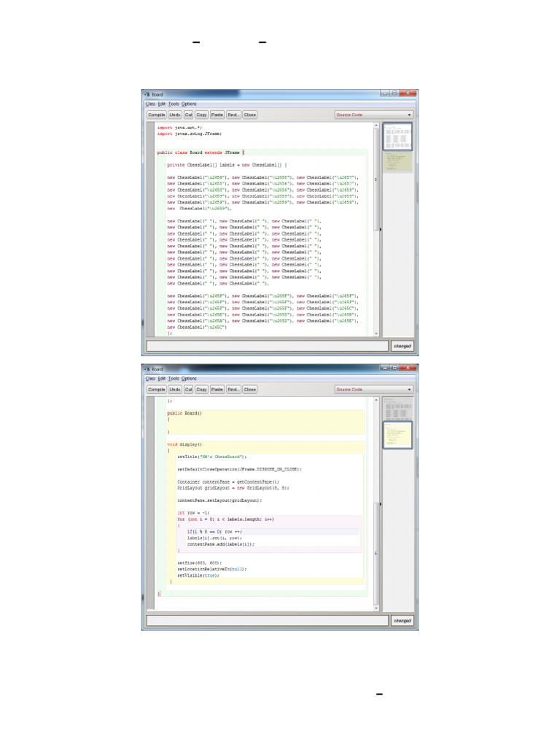The height and width of the screenshot is (747, 560).
Task: Click 'changed' status indicator in imports-code window
Action: tap(402, 346)
